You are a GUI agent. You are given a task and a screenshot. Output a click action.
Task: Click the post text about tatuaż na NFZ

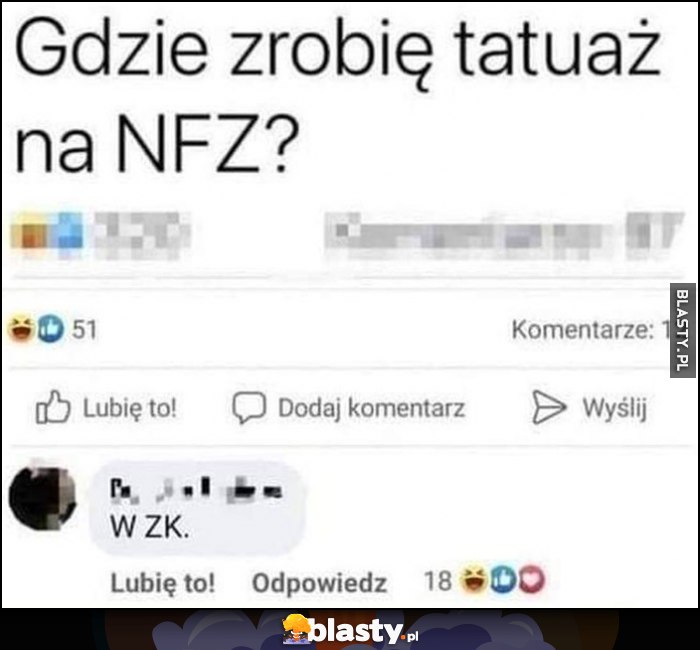[337, 95]
